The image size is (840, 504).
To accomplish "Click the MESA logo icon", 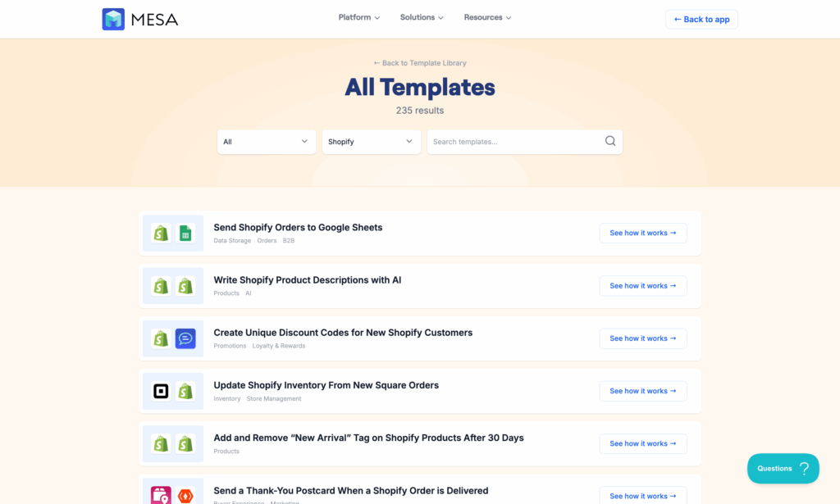I will pyautogui.click(x=113, y=20).
